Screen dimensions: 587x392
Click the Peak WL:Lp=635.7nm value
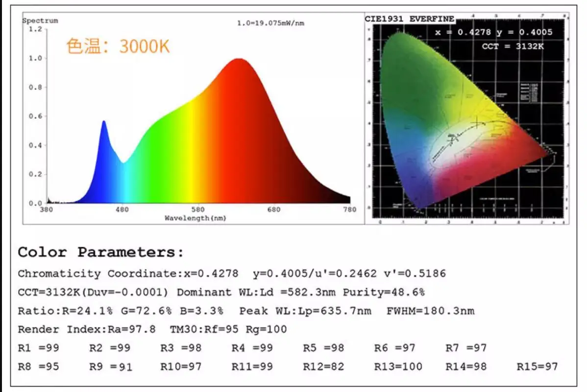305,311
